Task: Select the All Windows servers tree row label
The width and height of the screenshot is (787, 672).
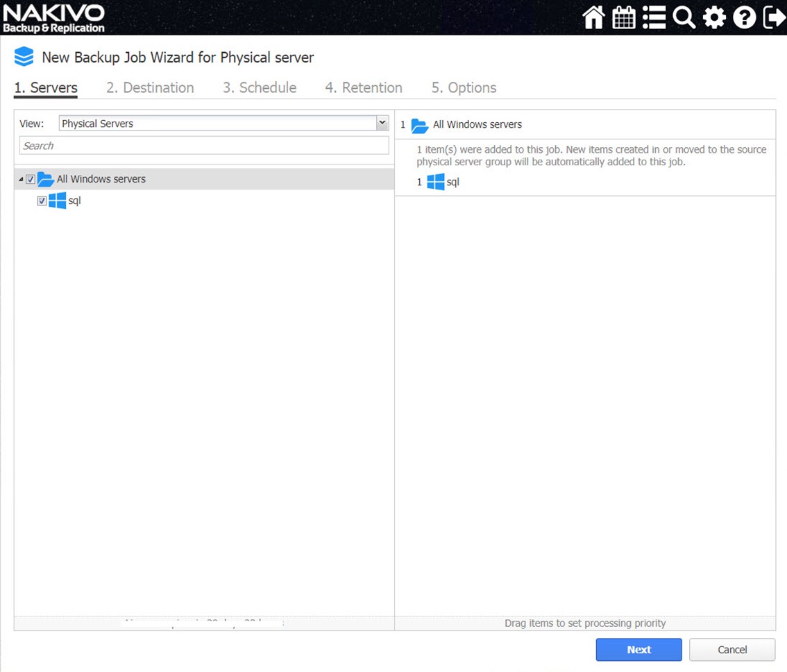Action: click(101, 179)
